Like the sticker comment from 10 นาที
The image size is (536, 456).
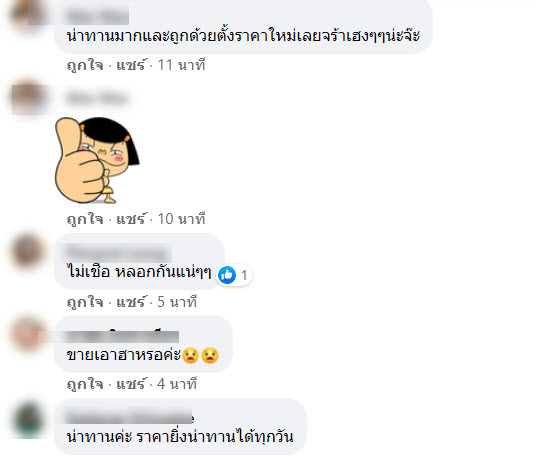coord(85,219)
